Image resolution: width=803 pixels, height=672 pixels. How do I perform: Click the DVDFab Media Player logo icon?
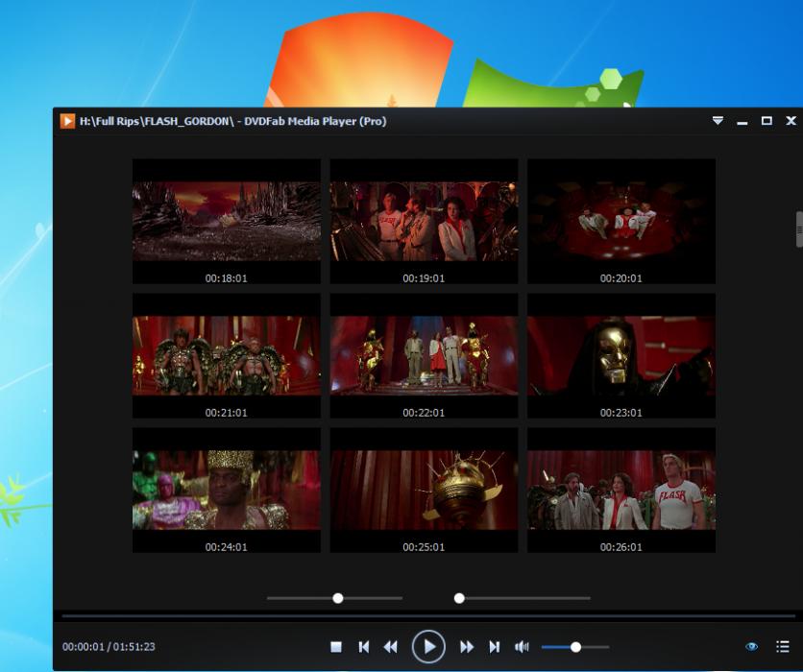click(67, 121)
